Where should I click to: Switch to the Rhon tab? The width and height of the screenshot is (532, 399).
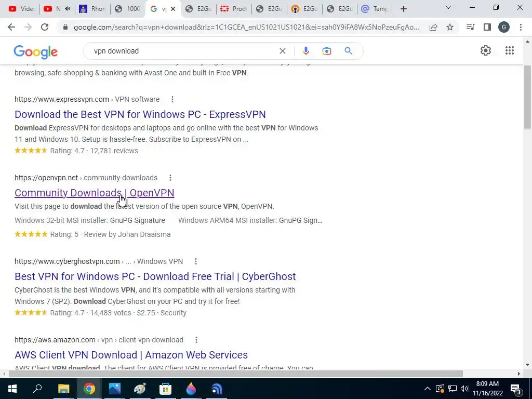point(92,9)
